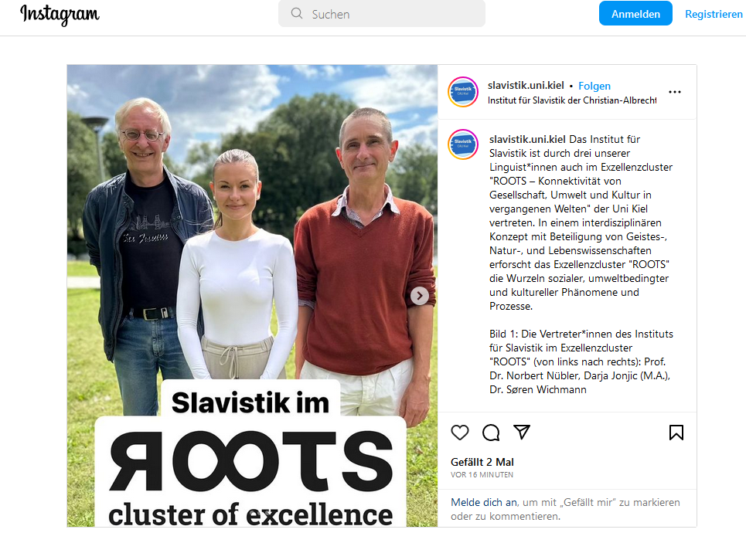Open comments with the speech bubble icon
The width and height of the screenshot is (746, 560).
491,433
